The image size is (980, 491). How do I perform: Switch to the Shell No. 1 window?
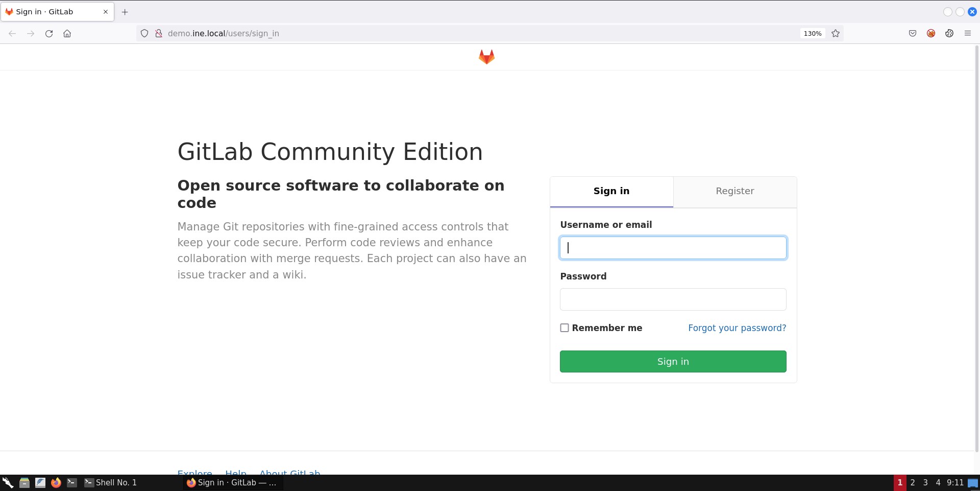pos(111,483)
